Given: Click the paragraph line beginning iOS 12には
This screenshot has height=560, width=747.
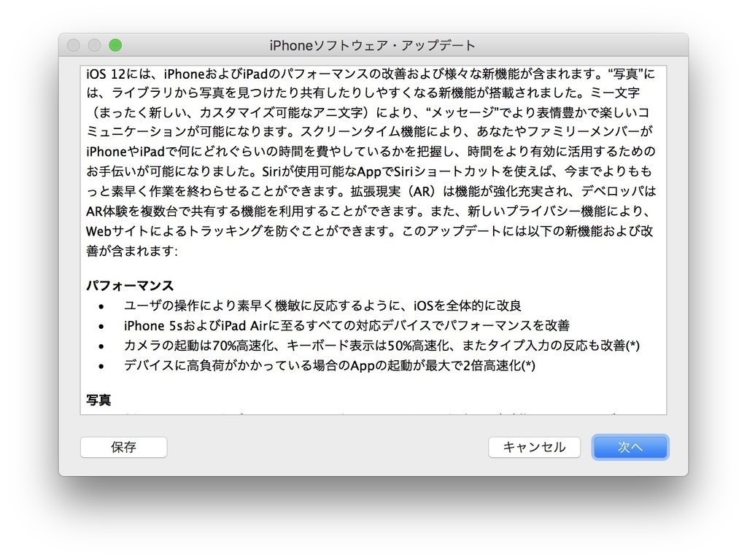Looking at the screenshot, I should click(371, 74).
